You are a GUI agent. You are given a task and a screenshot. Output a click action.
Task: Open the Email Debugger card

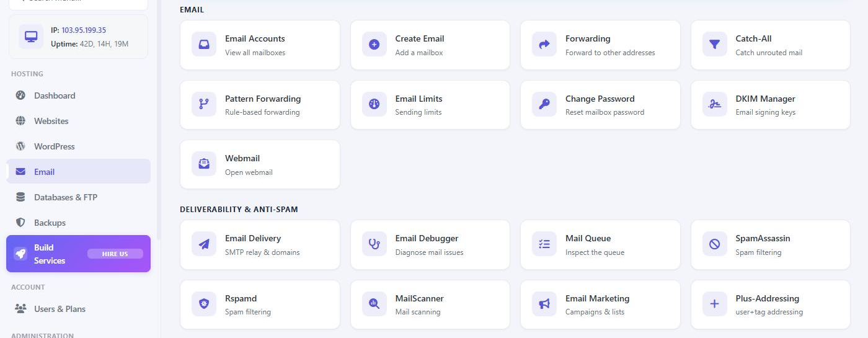tap(430, 244)
